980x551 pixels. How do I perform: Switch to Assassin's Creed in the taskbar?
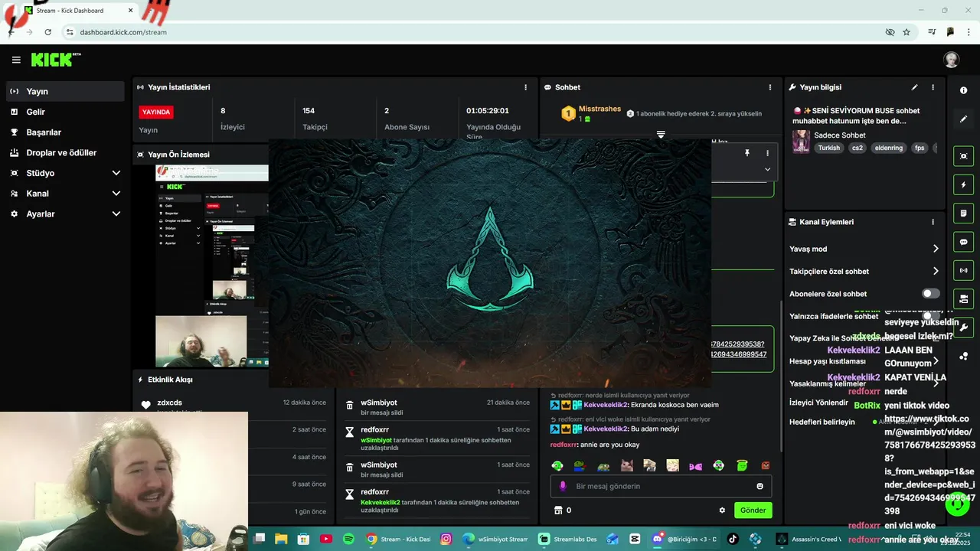[x=808, y=539]
